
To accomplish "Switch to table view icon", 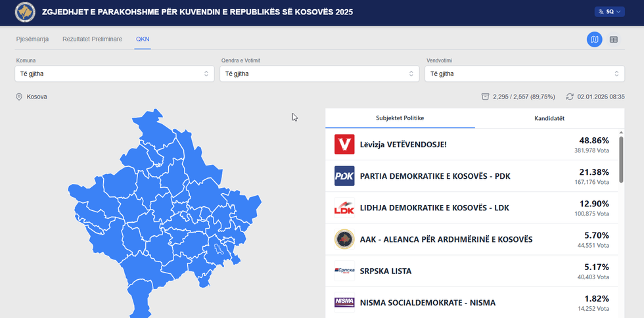I will click(x=614, y=39).
